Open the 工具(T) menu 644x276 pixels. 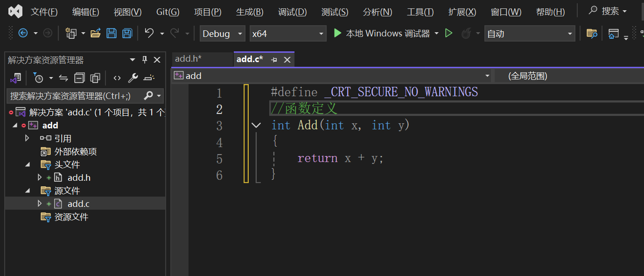point(420,12)
